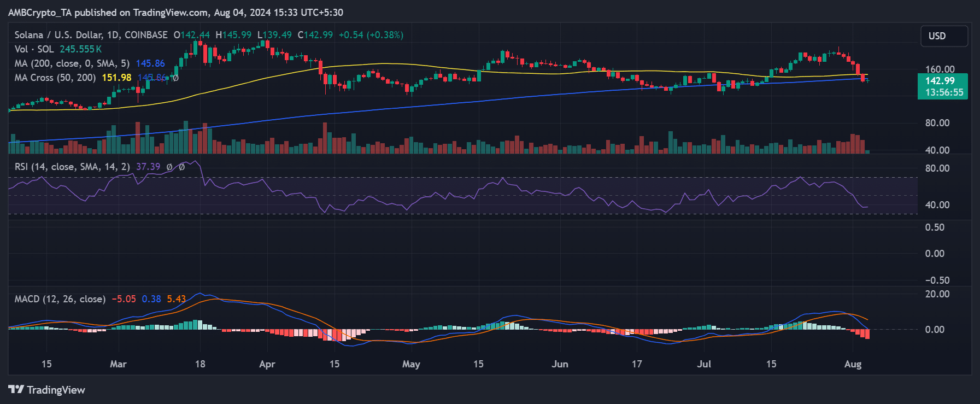Click the 160.00 price scale label
980x404 pixels.
pyautogui.click(x=940, y=69)
